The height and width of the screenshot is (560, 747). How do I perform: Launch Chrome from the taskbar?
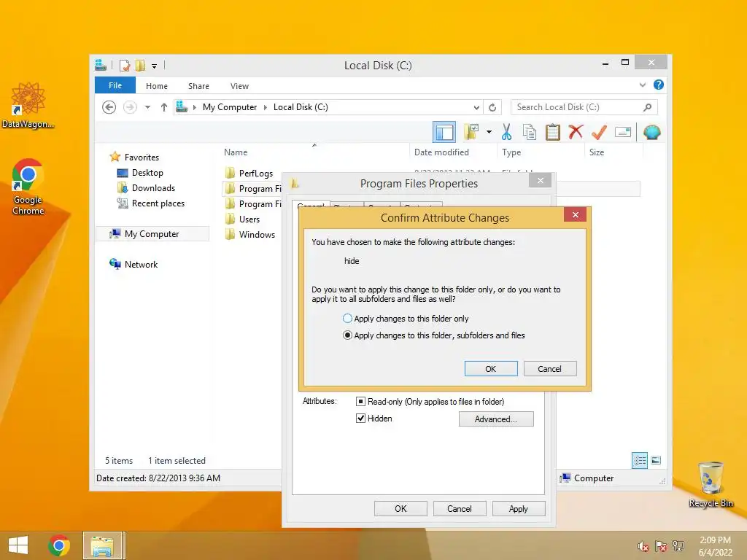(x=59, y=545)
